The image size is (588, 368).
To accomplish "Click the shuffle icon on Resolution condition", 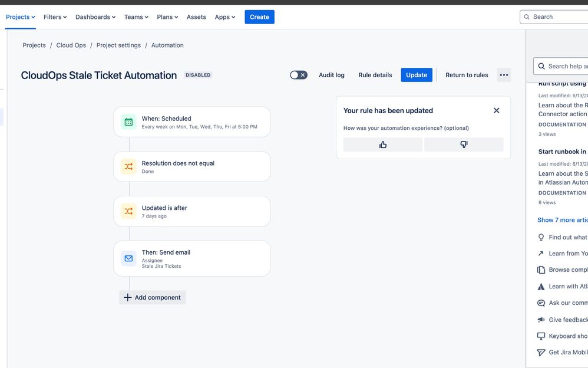I will tap(128, 167).
